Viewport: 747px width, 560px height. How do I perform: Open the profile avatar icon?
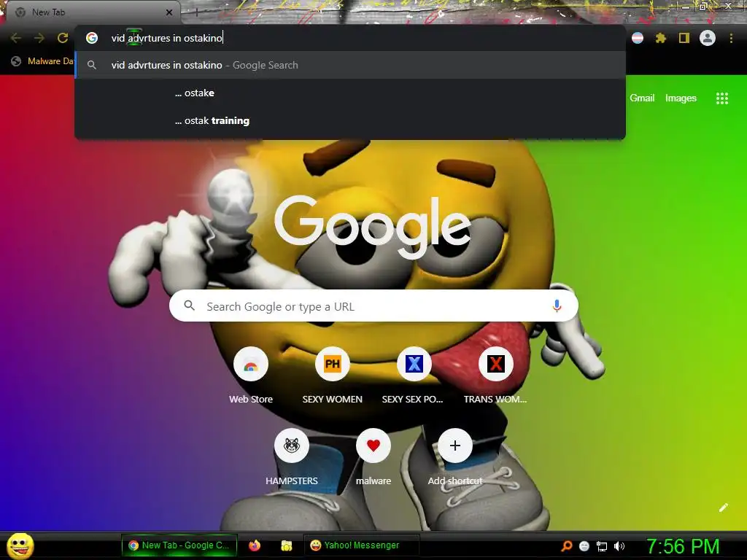(708, 38)
